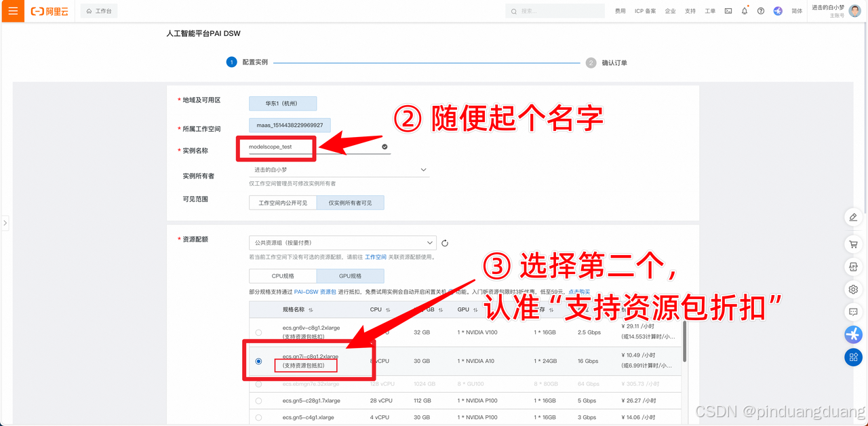Open the notification bell
This screenshot has height=426, width=868.
[x=745, y=11]
